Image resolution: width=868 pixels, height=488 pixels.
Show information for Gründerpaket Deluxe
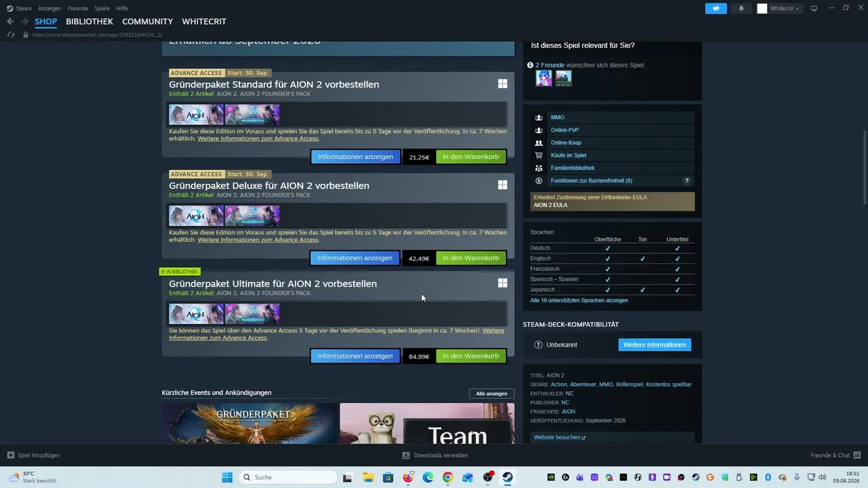click(355, 258)
